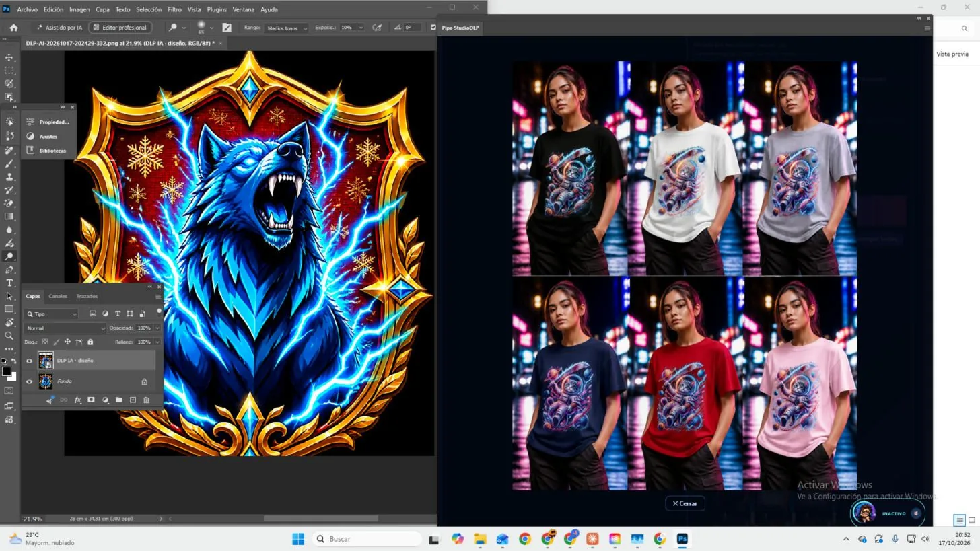Expand the brush preset picker
This screenshot has height=551, width=980.
point(211,28)
